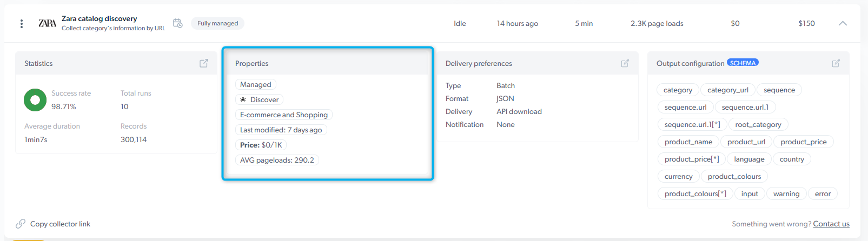Click the 14 hours ago value
Screen dimensions: 868x241
click(518, 23)
